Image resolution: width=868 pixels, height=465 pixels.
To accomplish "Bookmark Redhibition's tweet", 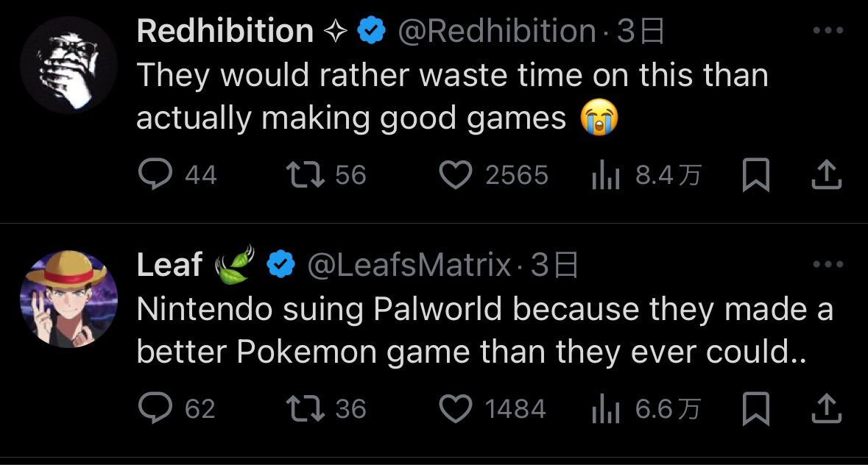I will [755, 175].
